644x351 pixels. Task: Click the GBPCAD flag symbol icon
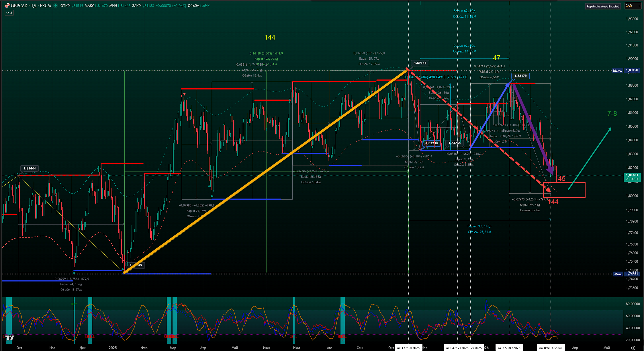tap(7, 5)
